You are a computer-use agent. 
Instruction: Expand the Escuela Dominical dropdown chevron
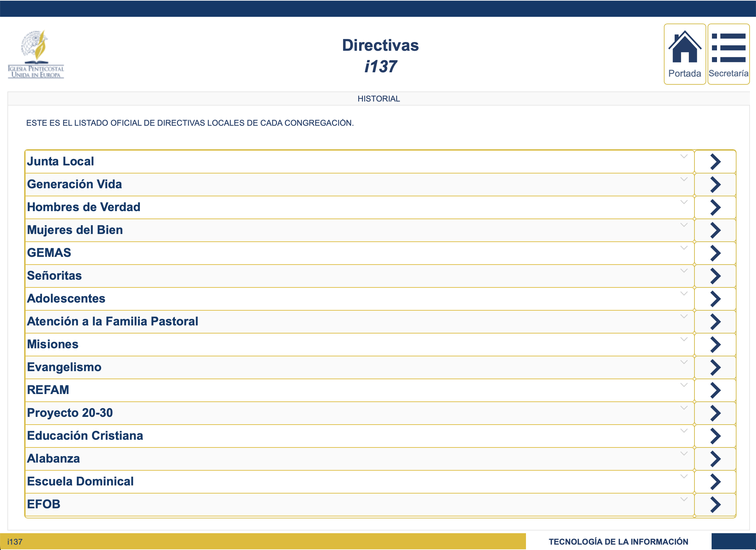(x=684, y=476)
